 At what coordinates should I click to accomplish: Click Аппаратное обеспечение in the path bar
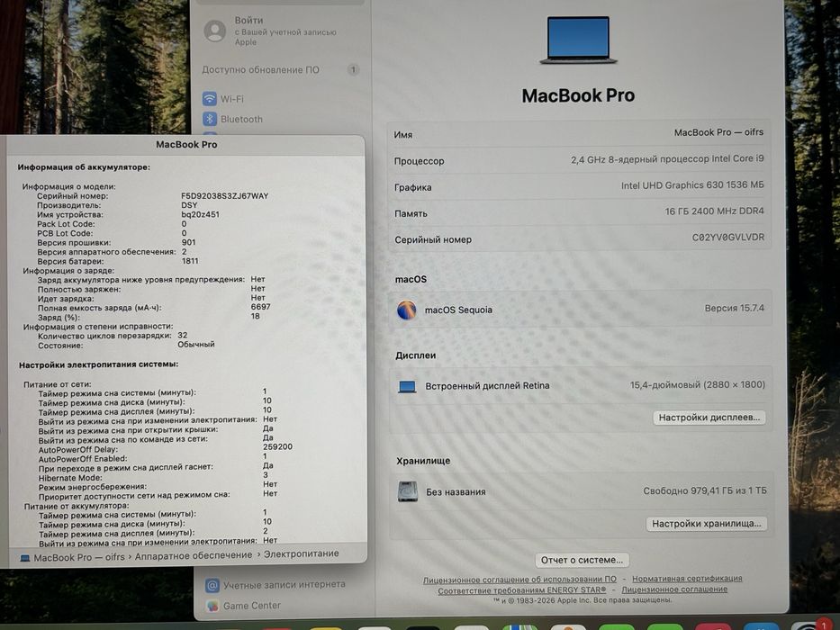(x=193, y=556)
